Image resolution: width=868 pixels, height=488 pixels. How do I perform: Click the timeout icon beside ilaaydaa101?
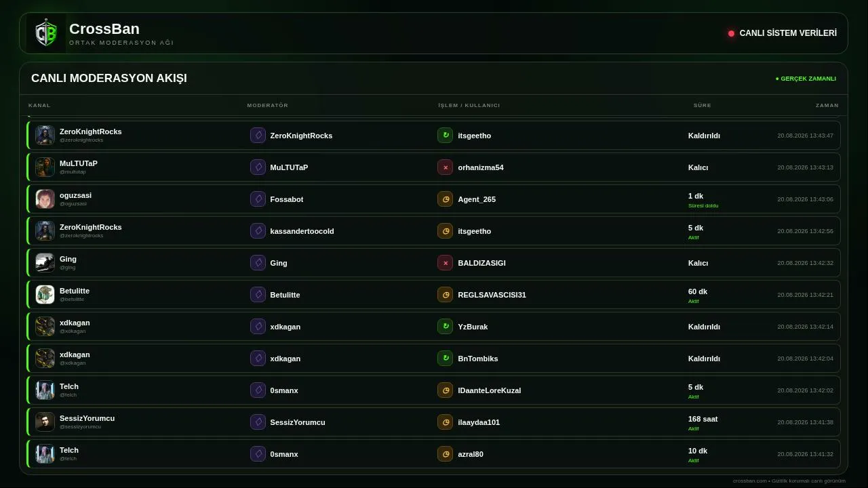pos(445,422)
